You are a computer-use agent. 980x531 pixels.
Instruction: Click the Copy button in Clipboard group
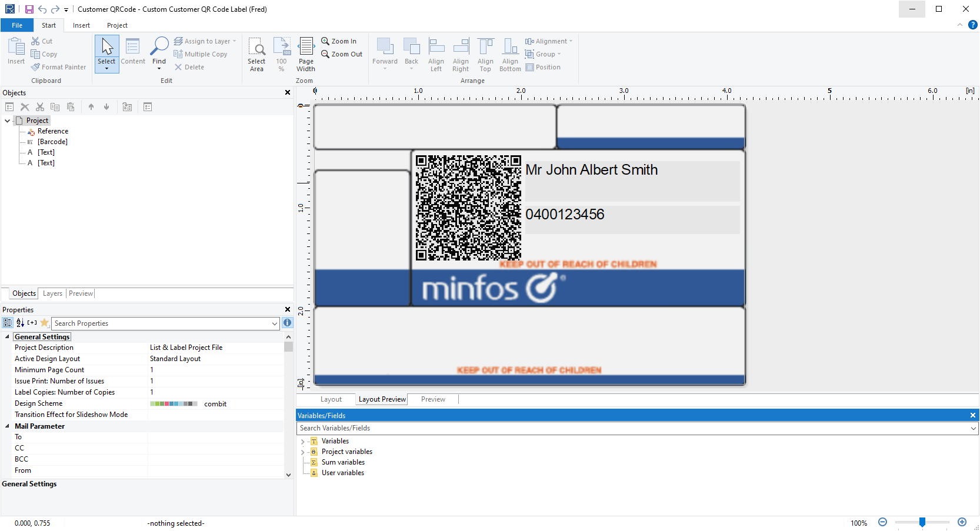[x=44, y=54]
